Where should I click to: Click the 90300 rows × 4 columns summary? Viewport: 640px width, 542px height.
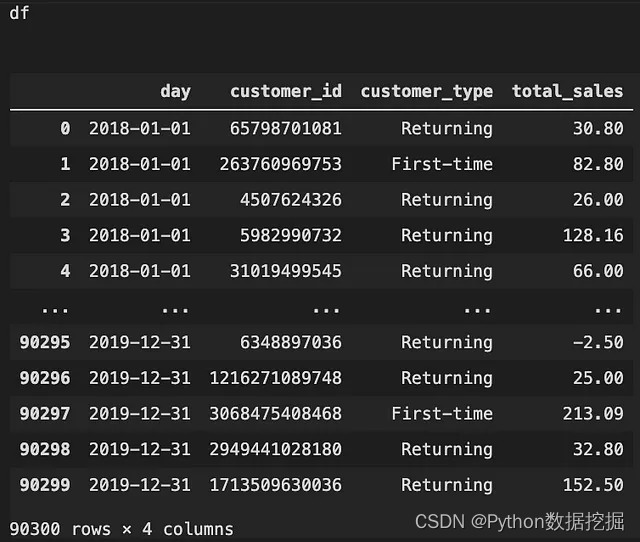pos(121,529)
